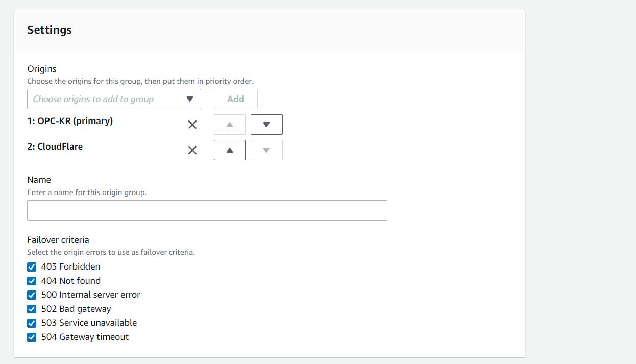
Task: Click the disabled up arrow for OPC-KR
Action: [229, 125]
